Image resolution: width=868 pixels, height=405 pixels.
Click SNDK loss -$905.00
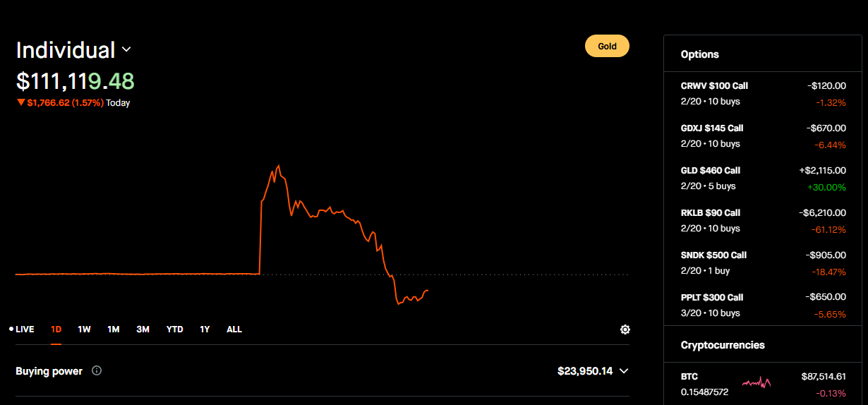(x=826, y=255)
